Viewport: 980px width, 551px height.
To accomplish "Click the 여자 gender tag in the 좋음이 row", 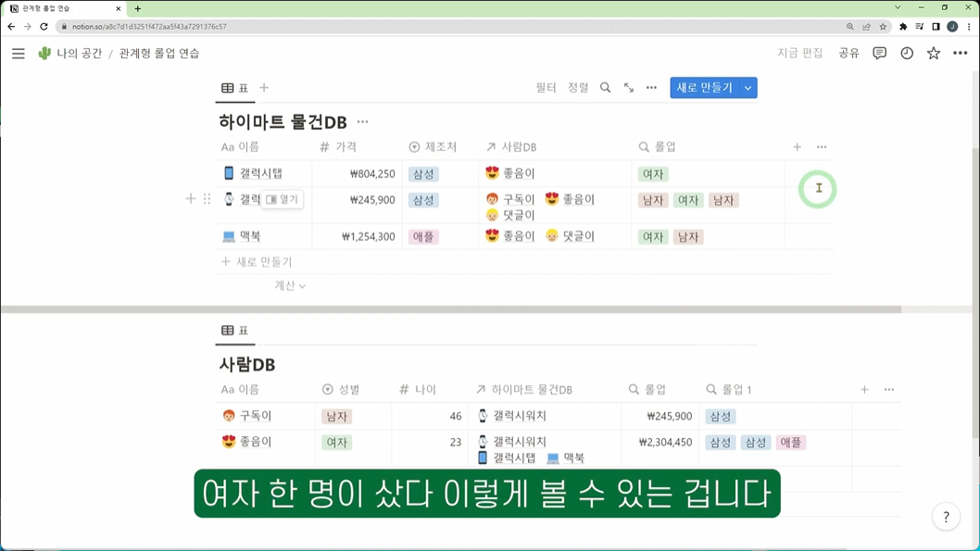I will click(x=337, y=443).
